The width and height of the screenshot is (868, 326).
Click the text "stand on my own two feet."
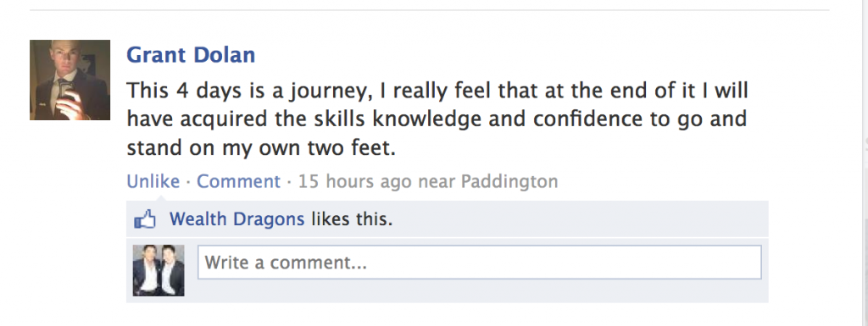261,149
